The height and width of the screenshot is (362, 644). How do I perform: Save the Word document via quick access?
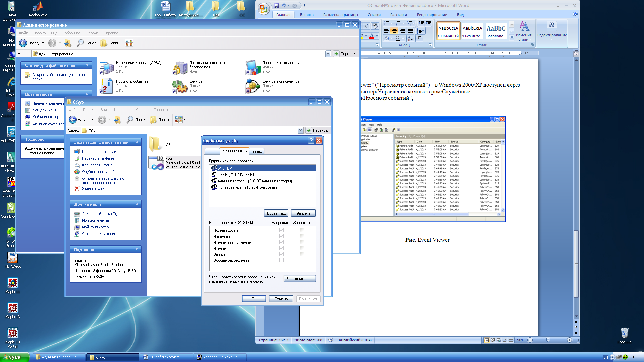pyautogui.click(x=276, y=6)
